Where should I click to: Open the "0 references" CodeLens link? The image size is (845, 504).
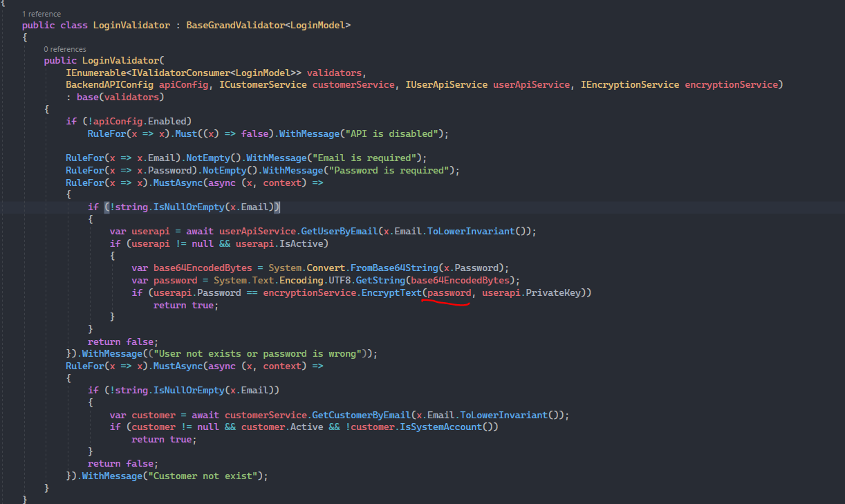[65, 49]
